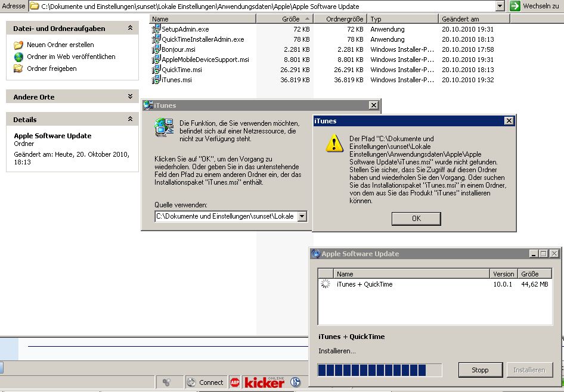Open the address bar dropdown arrow
564x392 pixels.
click(500, 6)
